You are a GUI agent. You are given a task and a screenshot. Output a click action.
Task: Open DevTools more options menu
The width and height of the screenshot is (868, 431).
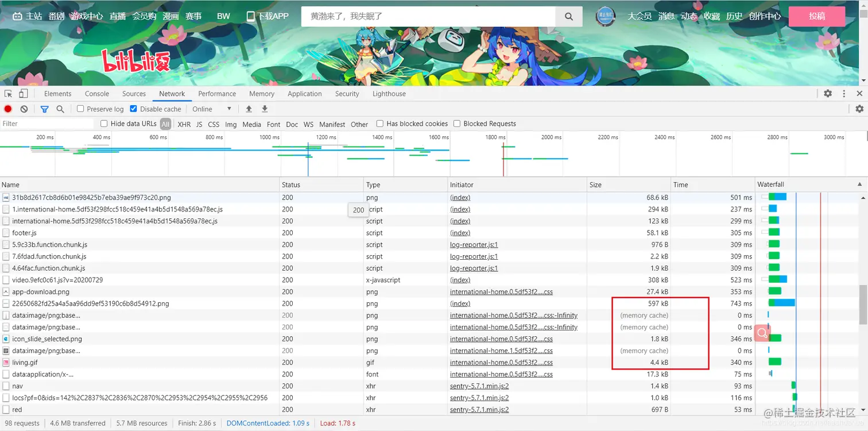[x=844, y=94]
